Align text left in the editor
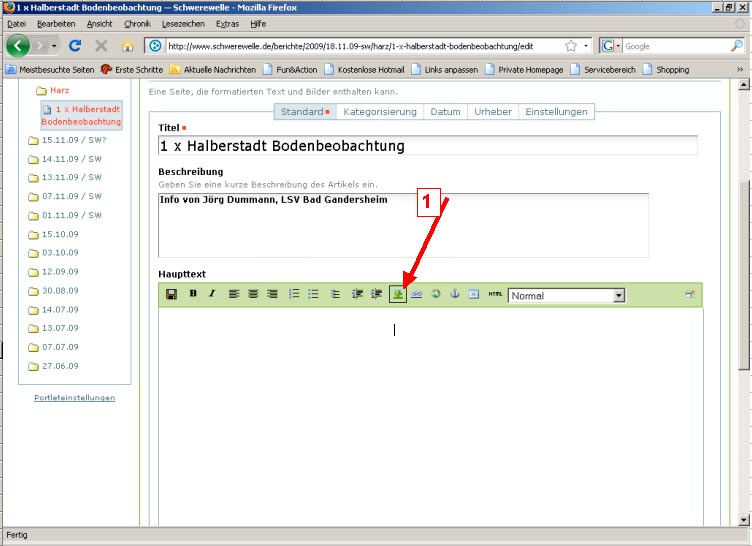Image resolution: width=752 pixels, height=546 pixels. [x=234, y=295]
